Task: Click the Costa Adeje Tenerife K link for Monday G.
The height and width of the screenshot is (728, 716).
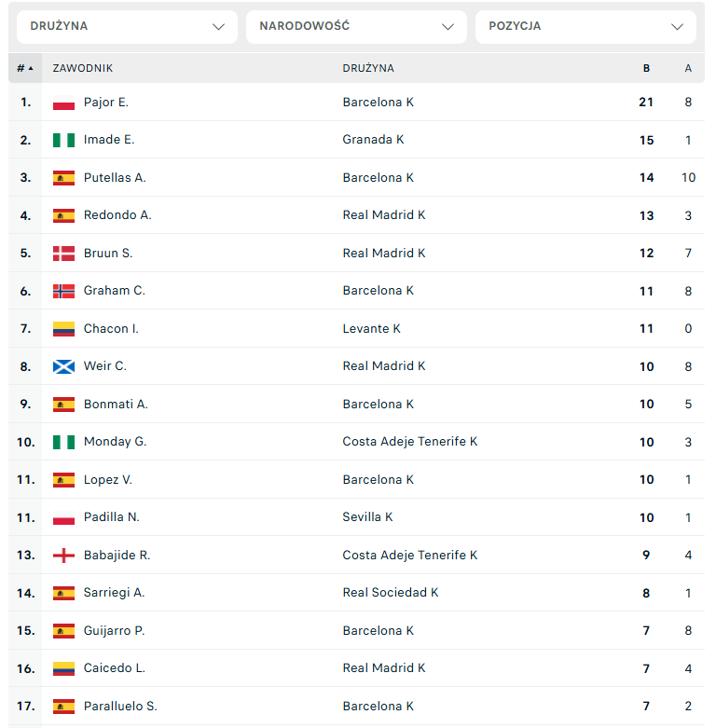Action: click(x=409, y=442)
